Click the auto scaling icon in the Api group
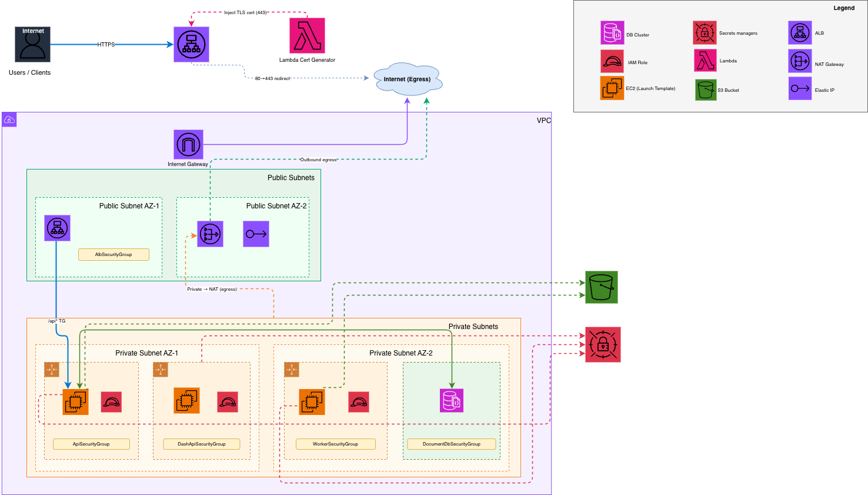The width and height of the screenshot is (868, 495). pos(52,370)
